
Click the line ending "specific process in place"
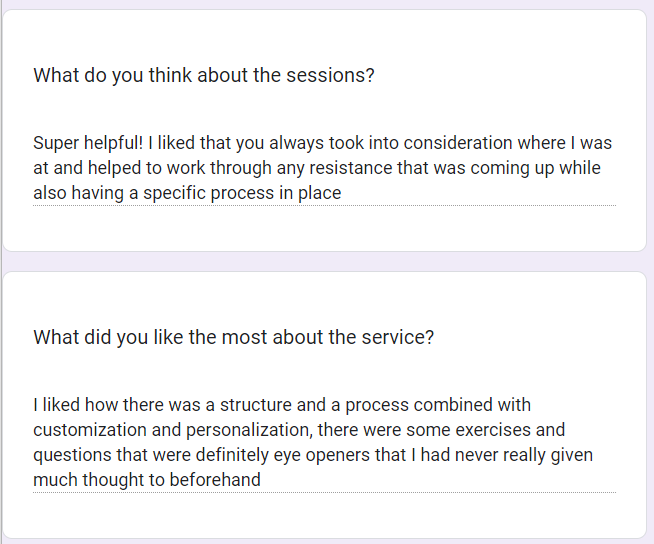coord(187,193)
